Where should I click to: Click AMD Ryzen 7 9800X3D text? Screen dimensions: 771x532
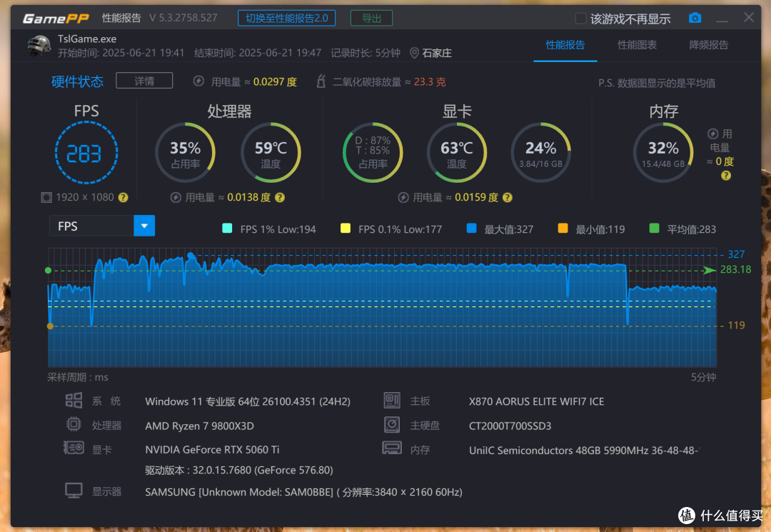200,426
